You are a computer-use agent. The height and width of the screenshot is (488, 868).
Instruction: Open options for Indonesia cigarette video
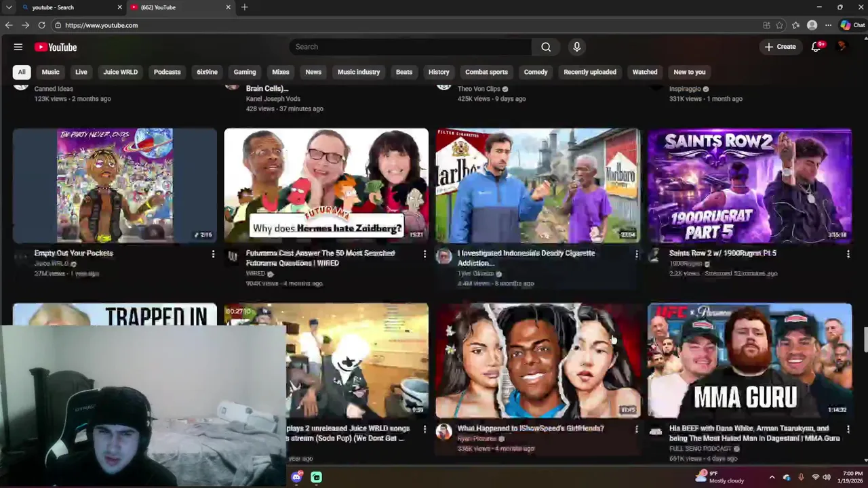[636, 254]
